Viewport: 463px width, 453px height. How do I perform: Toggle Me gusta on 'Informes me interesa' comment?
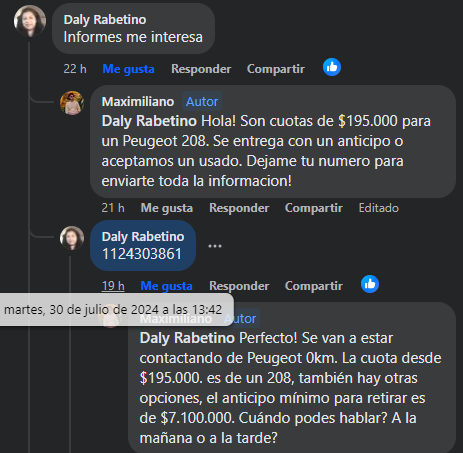click(x=128, y=69)
